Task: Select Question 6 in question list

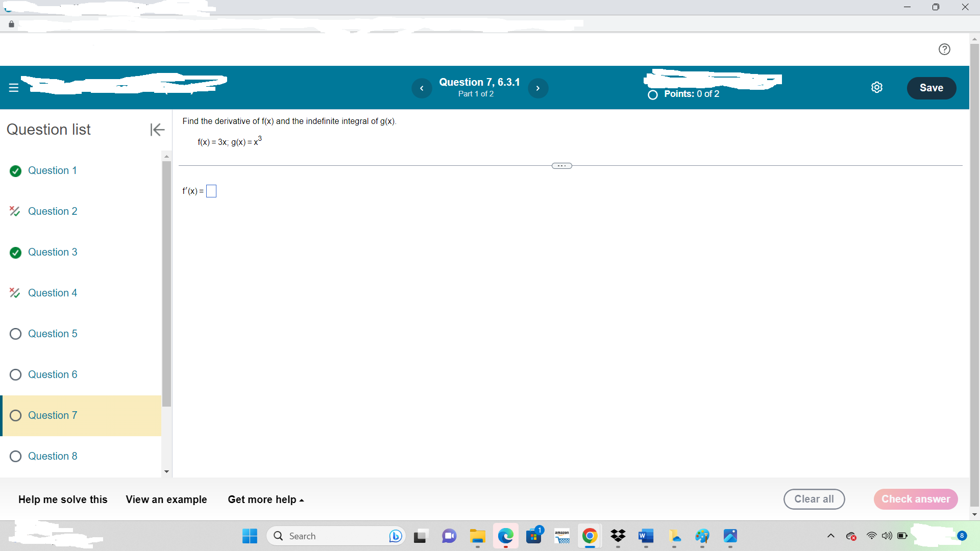Action: click(x=53, y=374)
